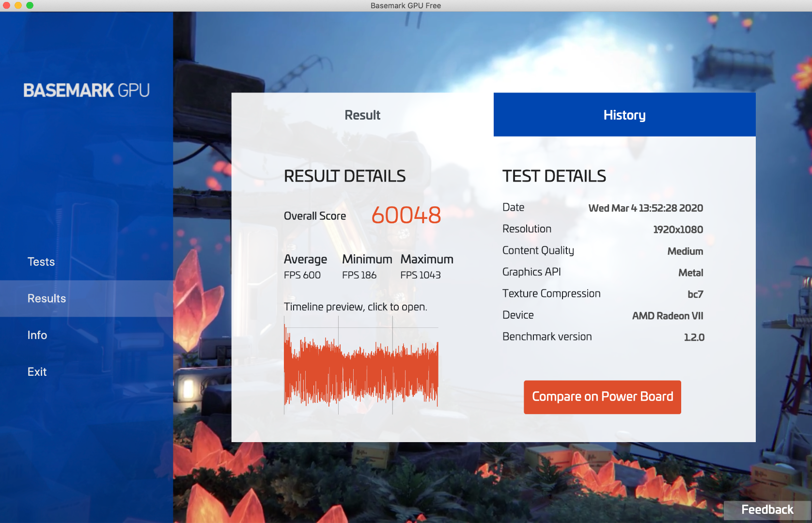Image resolution: width=812 pixels, height=523 pixels.
Task: Click the Benchmark version label
Action: click(x=547, y=337)
